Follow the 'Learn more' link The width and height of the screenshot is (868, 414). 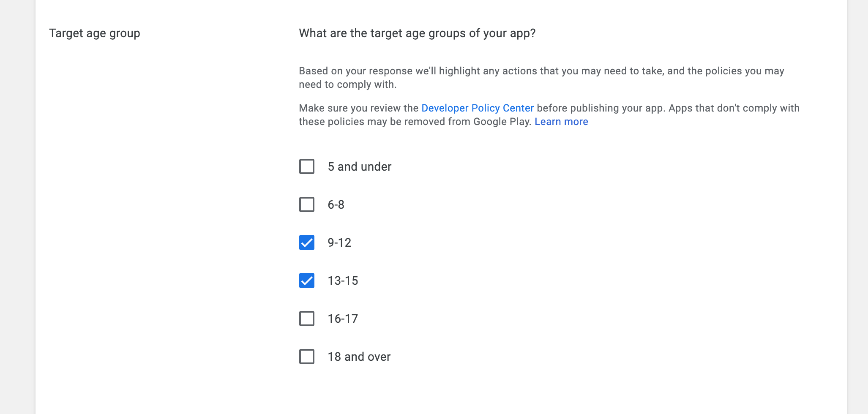[561, 122]
